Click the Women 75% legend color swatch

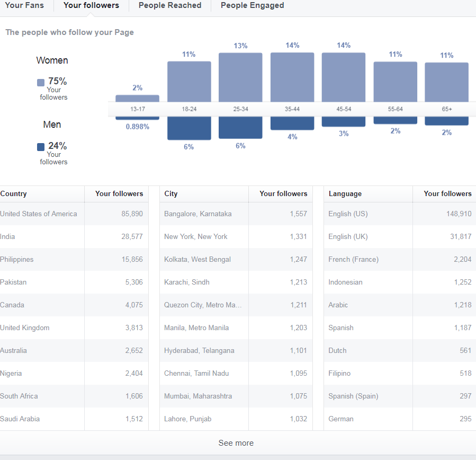point(41,82)
